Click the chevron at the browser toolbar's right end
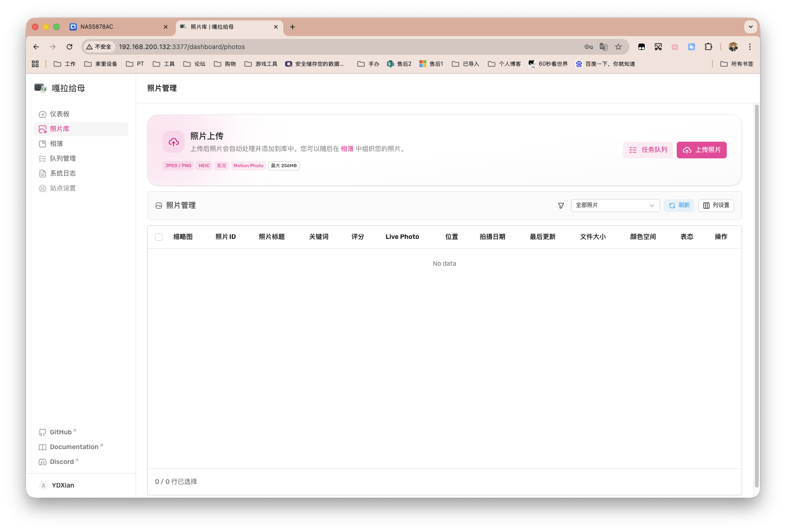The width and height of the screenshot is (786, 532). (x=750, y=26)
